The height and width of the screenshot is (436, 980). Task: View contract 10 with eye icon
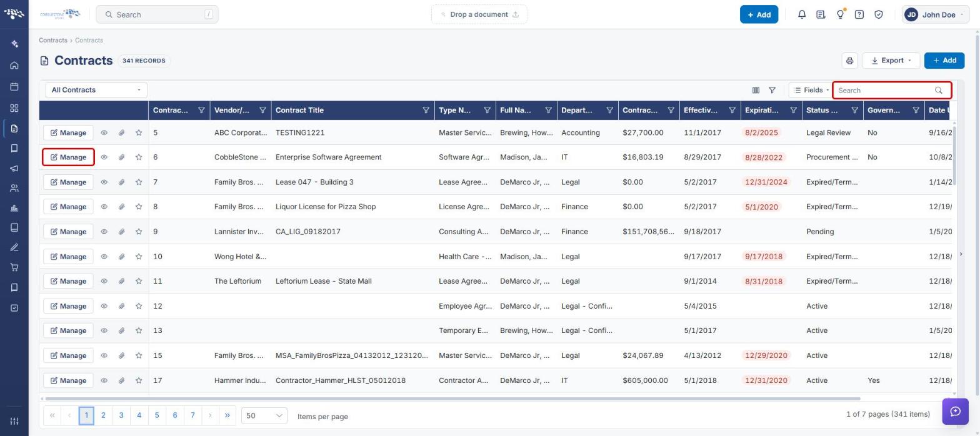coord(104,257)
